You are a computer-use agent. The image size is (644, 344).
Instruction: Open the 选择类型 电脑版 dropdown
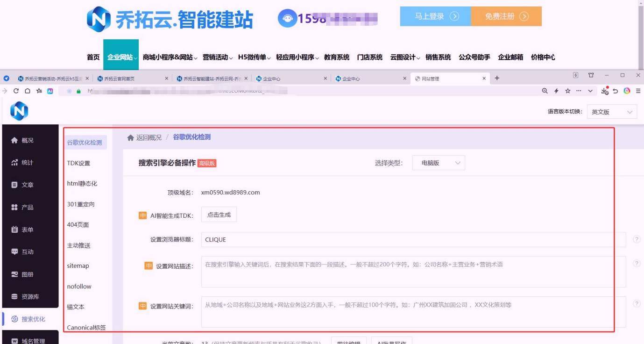click(x=438, y=163)
